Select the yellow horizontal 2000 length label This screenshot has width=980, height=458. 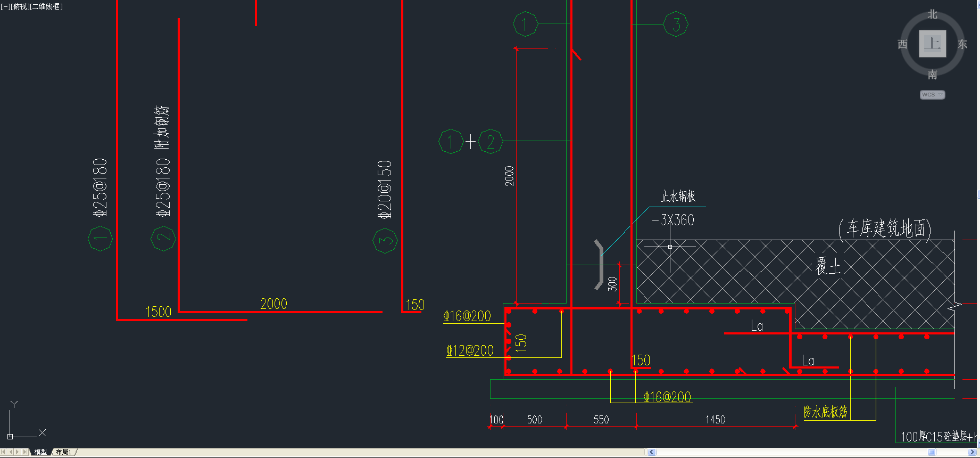(x=273, y=304)
